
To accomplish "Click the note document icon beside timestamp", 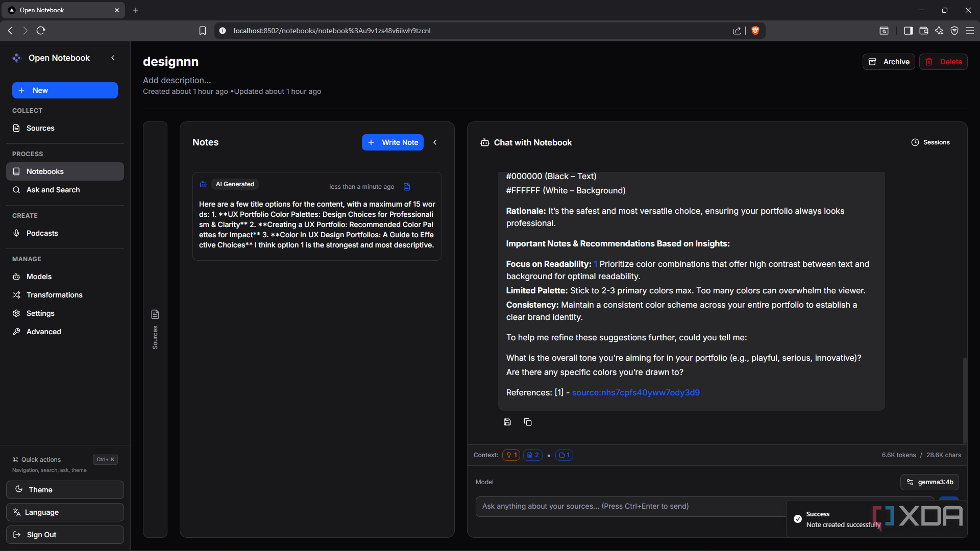I will 407,187.
